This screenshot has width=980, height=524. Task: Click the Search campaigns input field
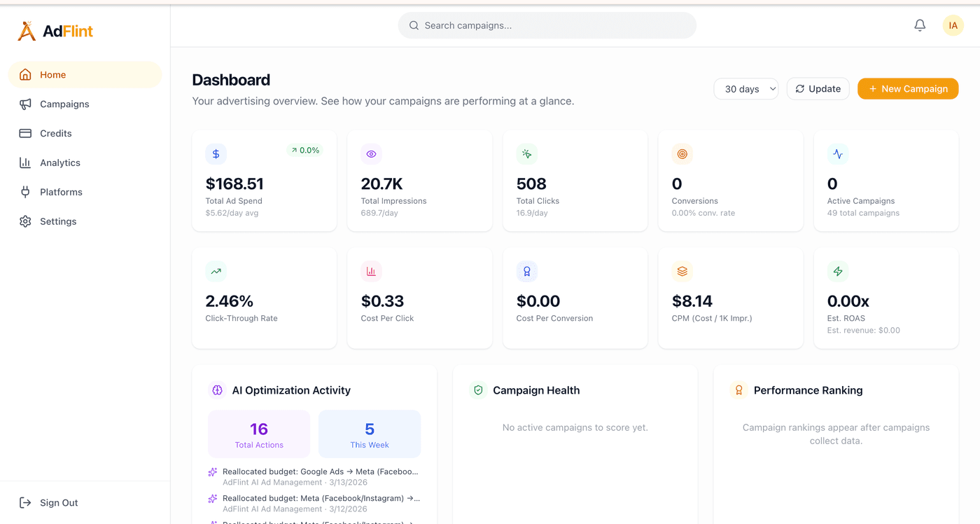[x=547, y=25]
